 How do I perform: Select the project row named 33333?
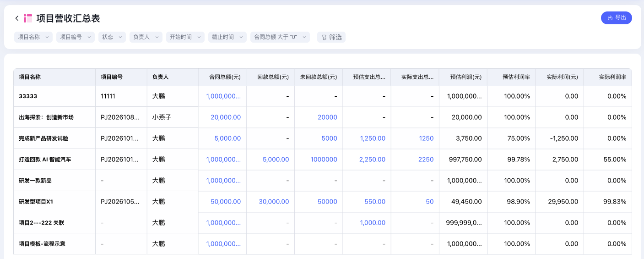[28, 96]
